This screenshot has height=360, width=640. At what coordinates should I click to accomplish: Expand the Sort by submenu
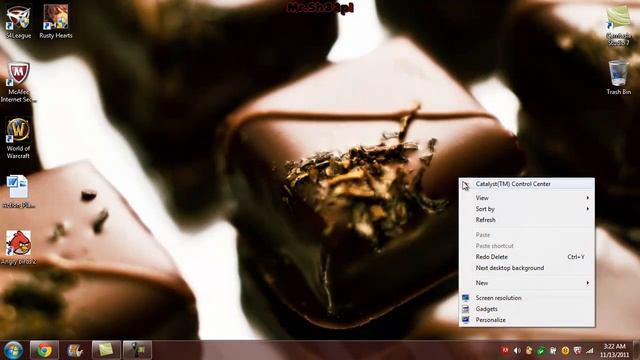point(527,209)
